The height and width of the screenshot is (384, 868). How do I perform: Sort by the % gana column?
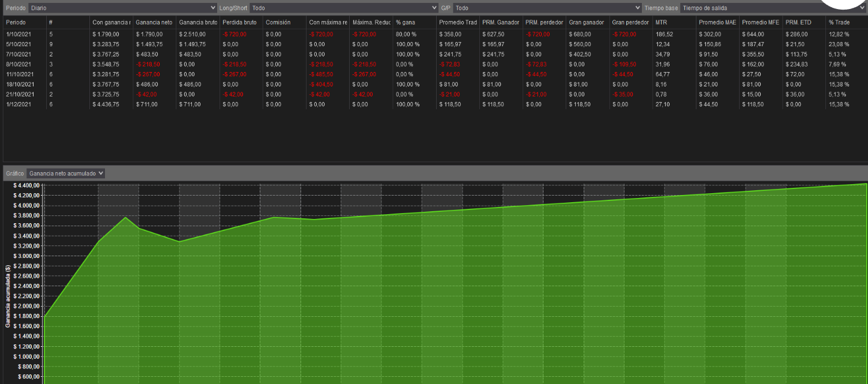coord(406,22)
